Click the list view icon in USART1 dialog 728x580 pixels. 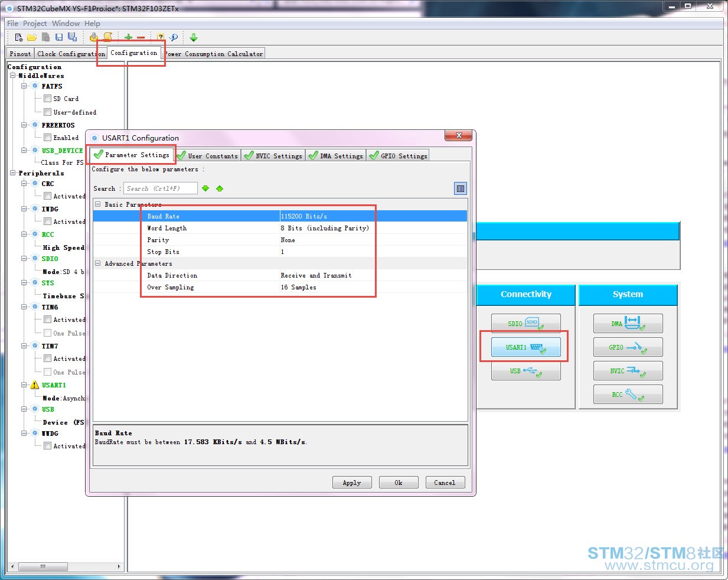click(x=461, y=188)
